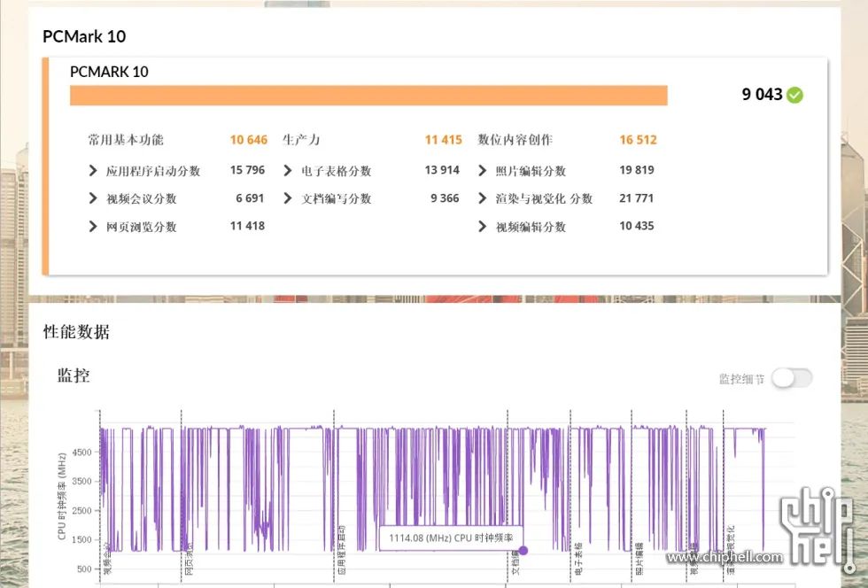Click value 10 435
The height and width of the screenshot is (588, 868).
click(x=637, y=226)
